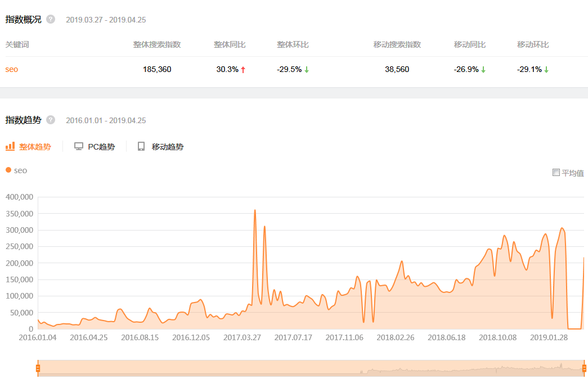Click the 2017.03.27 peak on chart

255,211
